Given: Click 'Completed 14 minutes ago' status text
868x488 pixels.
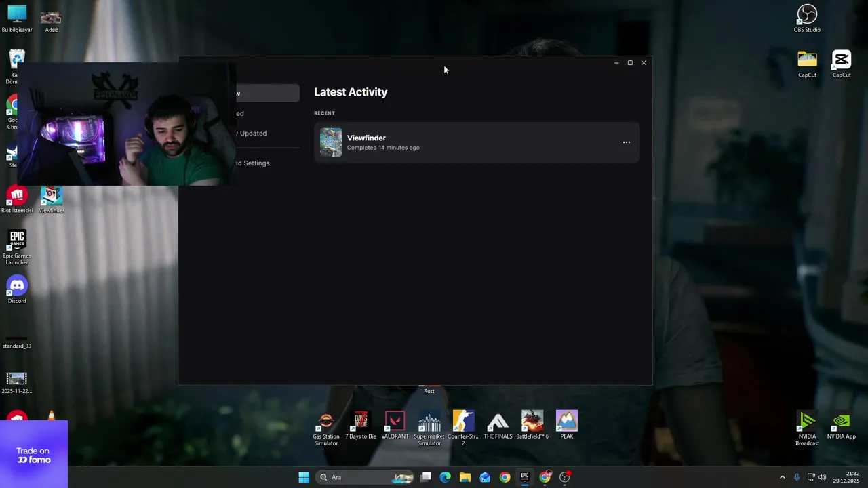Looking at the screenshot, I should 383,148.
